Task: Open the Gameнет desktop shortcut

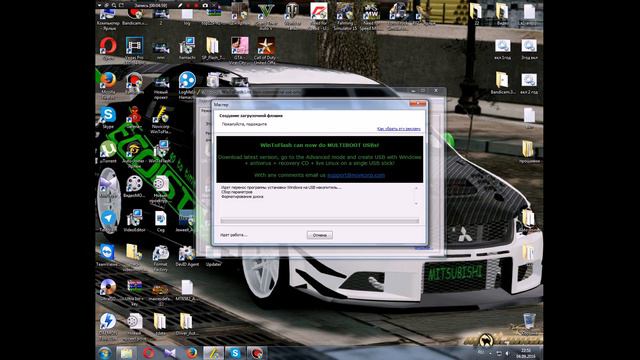Action: coord(134,118)
